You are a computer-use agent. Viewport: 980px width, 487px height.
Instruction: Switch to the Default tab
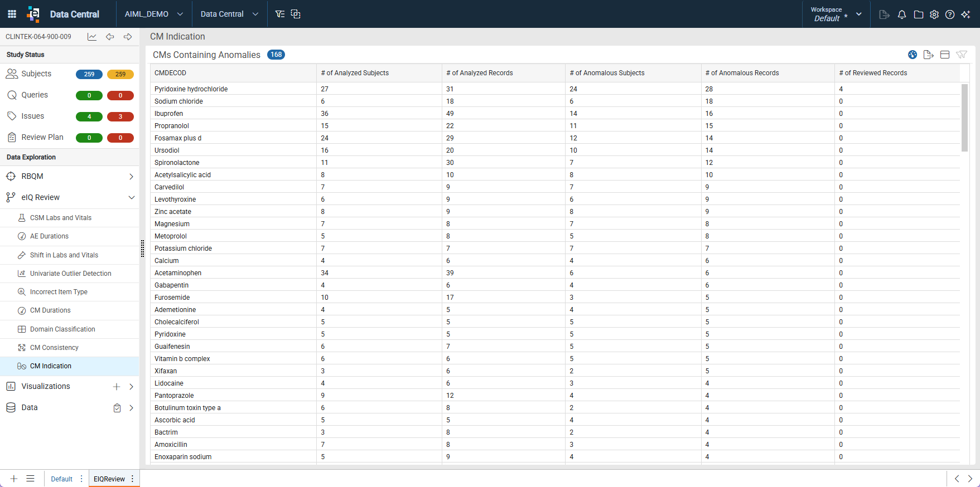(61, 479)
